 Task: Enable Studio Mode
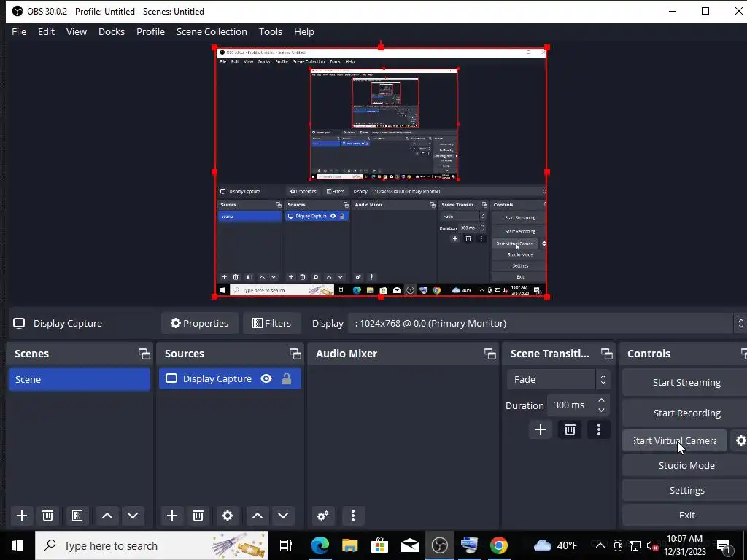[686, 465]
